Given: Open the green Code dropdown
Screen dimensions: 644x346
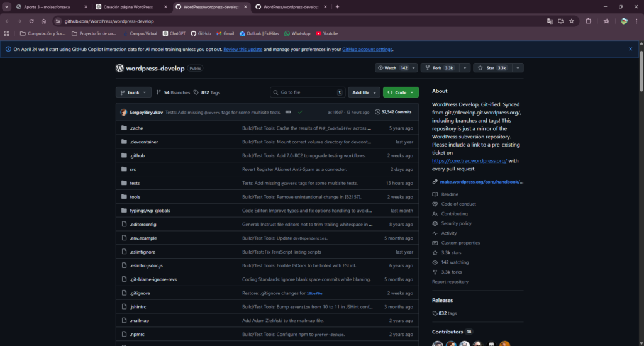Looking at the screenshot, I should 401,92.
